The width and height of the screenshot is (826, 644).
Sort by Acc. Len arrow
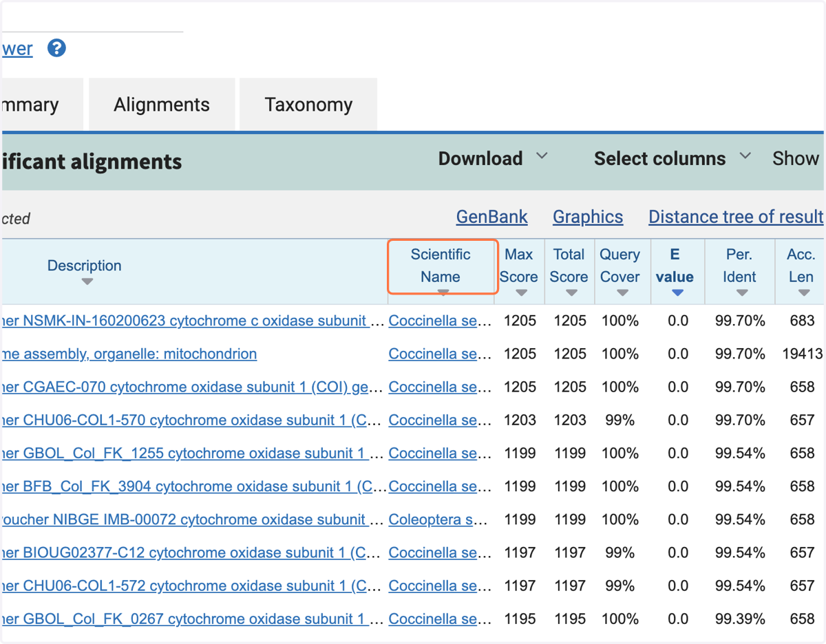[804, 292]
